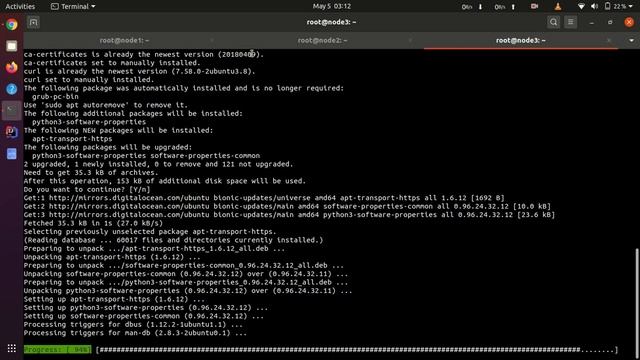The image size is (640, 360).
Task: Click the green Progress percentage label
Action: point(57,350)
